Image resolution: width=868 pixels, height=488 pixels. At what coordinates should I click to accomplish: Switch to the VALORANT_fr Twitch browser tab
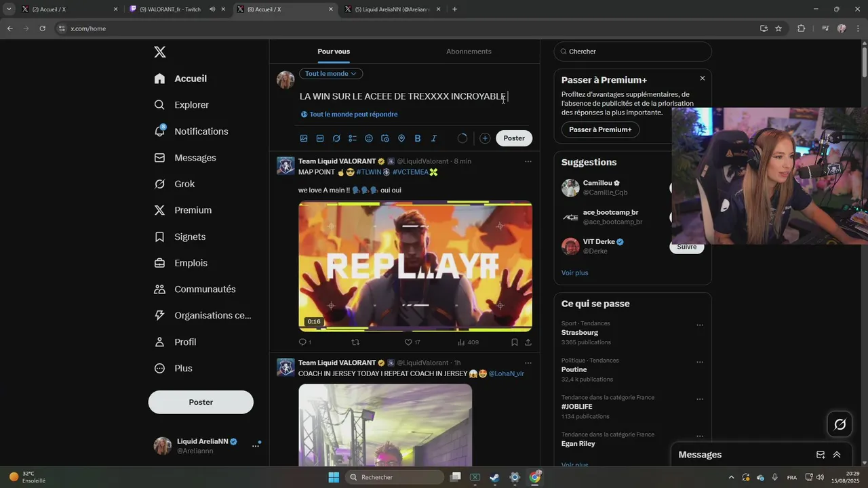coord(171,9)
